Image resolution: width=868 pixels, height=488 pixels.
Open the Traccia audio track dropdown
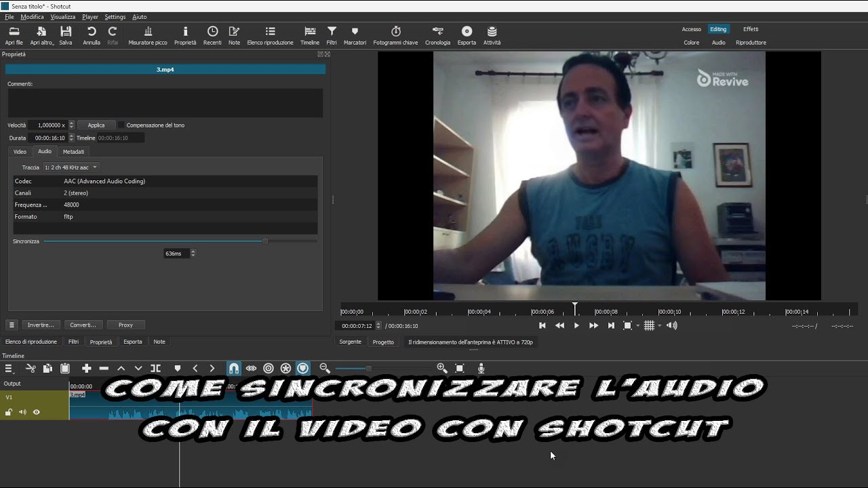pyautogui.click(x=71, y=167)
